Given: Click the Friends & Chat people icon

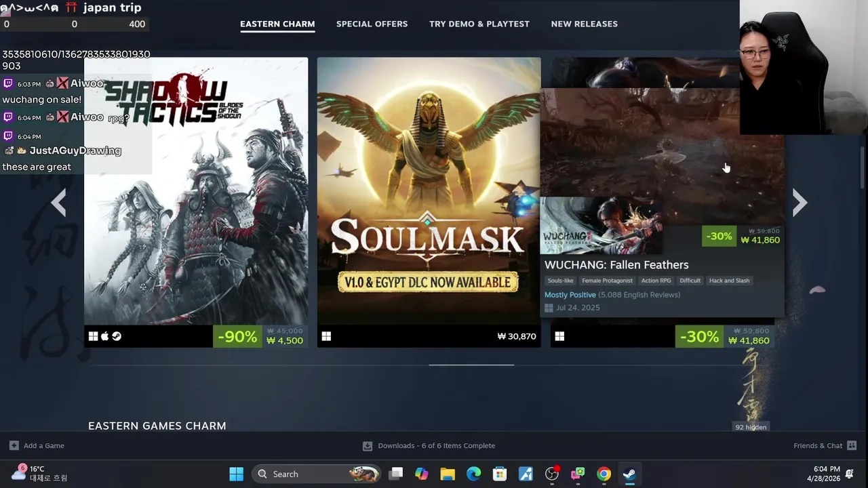Looking at the screenshot, I should click(x=852, y=445).
